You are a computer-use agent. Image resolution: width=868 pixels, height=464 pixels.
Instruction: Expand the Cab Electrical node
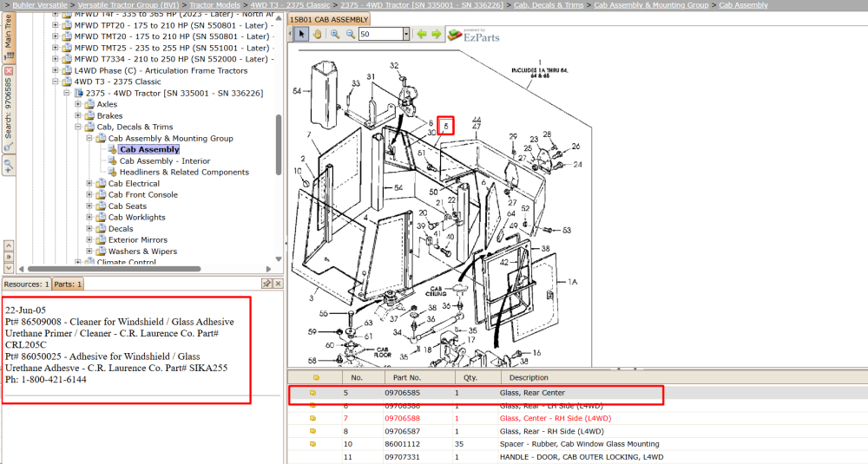click(89, 184)
